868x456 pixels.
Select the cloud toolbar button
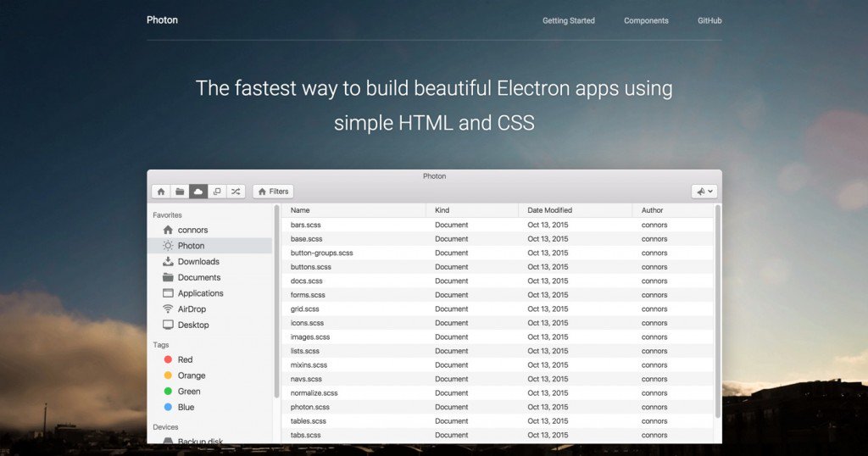coord(198,192)
